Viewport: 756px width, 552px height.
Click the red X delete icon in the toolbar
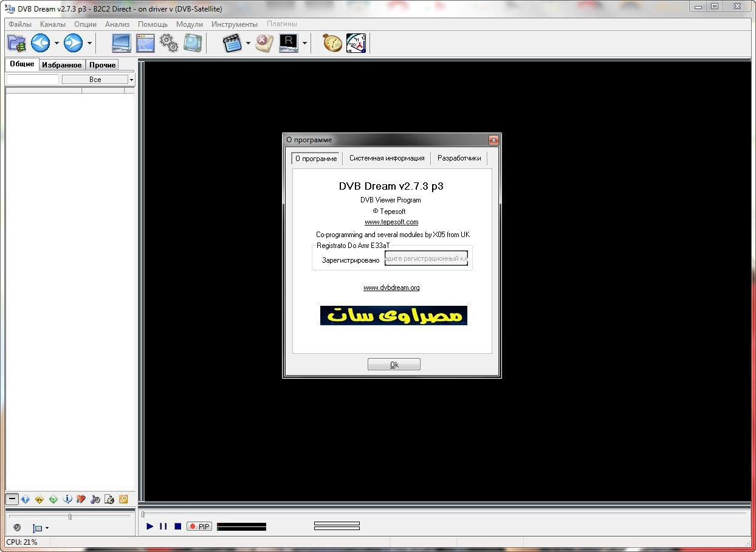click(264, 43)
